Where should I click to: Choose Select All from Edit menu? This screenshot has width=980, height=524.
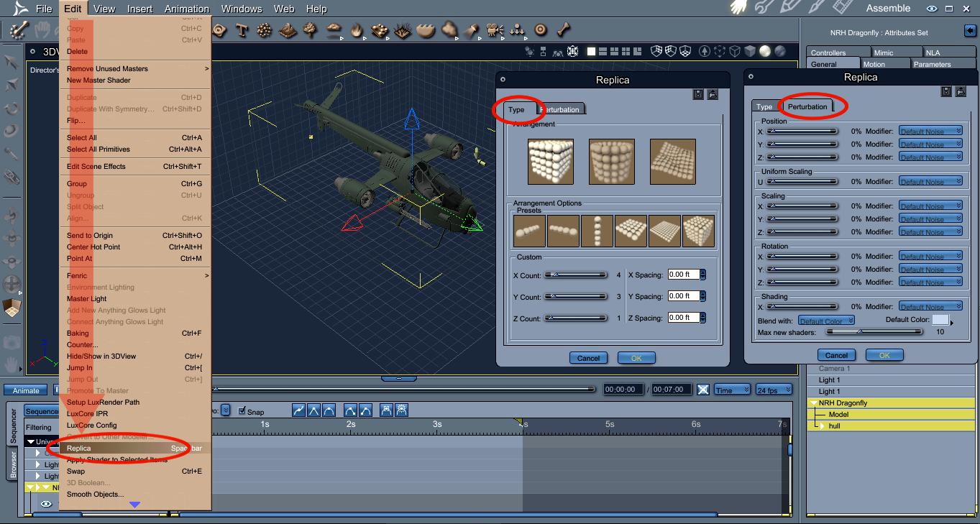[135, 138]
